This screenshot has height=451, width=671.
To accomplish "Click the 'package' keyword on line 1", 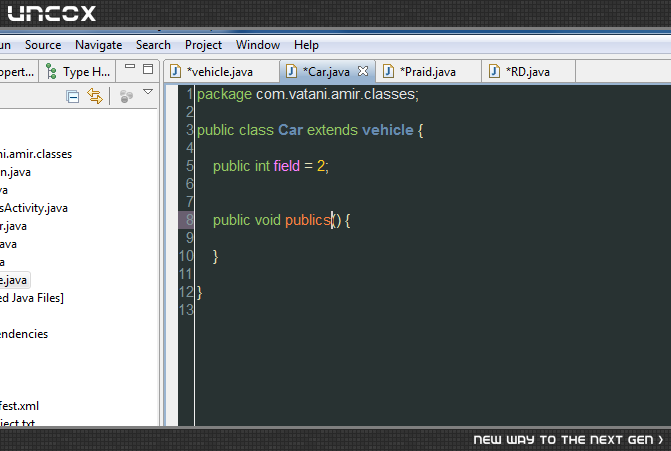I will (224, 94).
